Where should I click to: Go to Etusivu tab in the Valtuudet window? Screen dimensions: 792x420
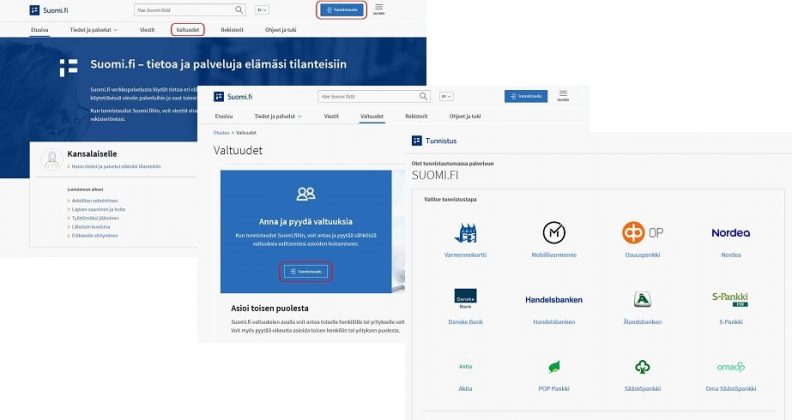click(x=224, y=116)
